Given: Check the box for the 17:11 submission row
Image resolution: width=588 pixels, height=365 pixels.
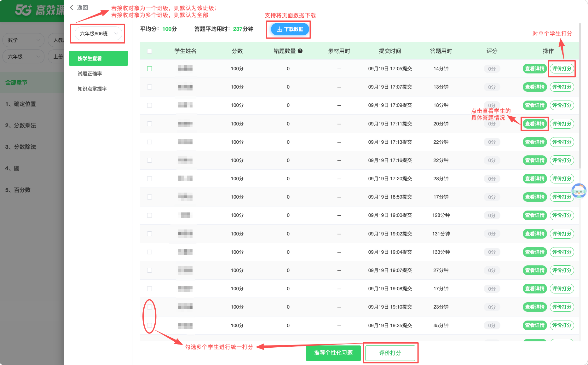Looking at the screenshot, I should tap(150, 124).
